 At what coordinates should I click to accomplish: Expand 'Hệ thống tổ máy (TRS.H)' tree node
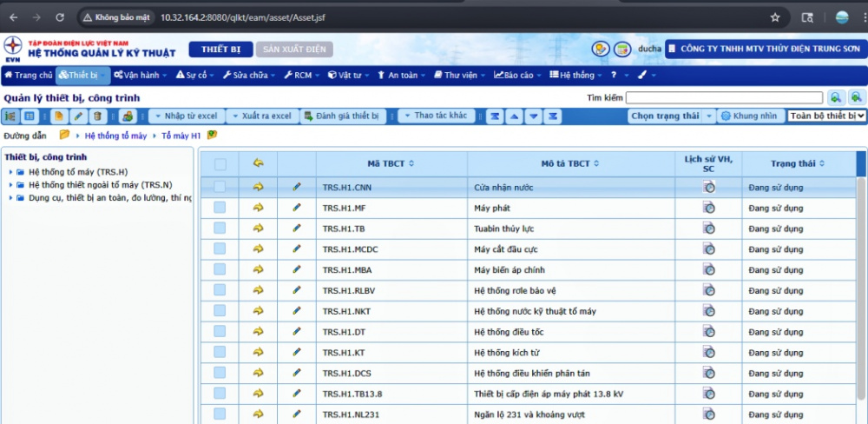(10, 172)
